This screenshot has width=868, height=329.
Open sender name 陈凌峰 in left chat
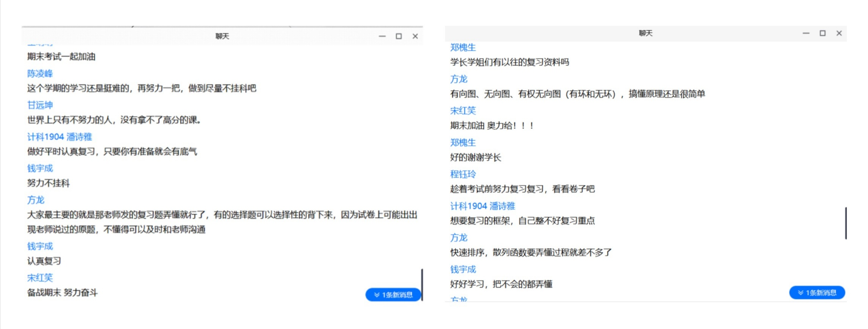tap(40, 74)
